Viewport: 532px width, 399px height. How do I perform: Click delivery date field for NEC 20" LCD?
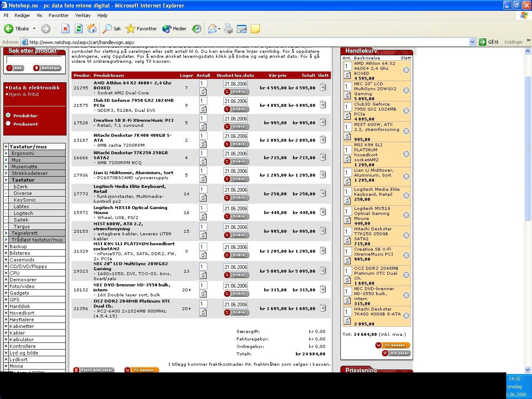pyautogui.click(x=235, y=267)
